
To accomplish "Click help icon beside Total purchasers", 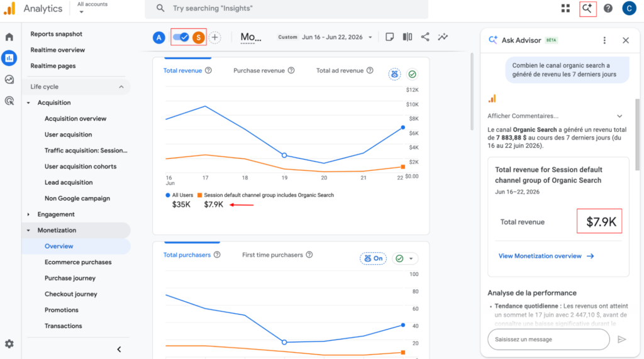I will (217, 255).
